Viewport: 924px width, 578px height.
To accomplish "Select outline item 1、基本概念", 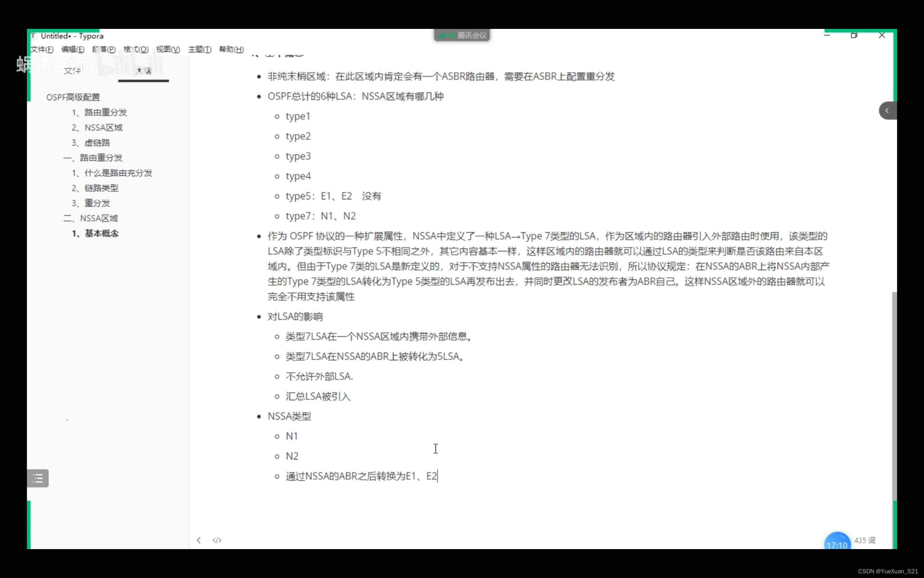I will pos(95,233).
